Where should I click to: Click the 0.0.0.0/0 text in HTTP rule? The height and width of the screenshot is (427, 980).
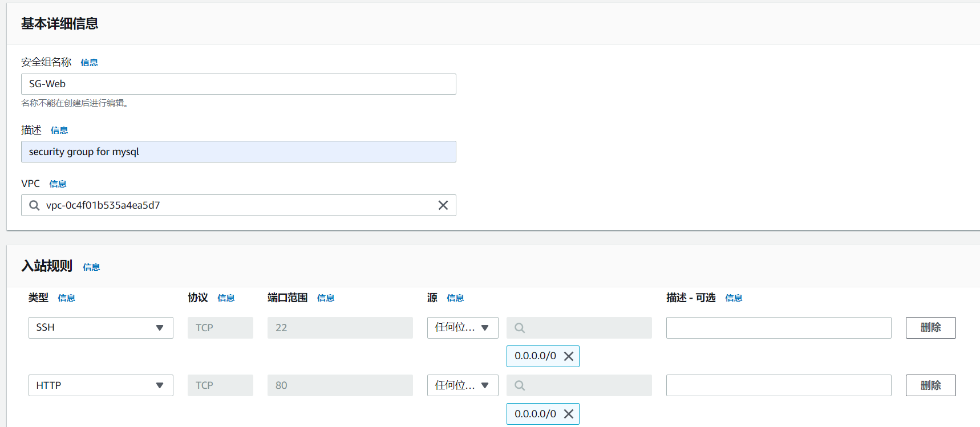coord(535,414)
